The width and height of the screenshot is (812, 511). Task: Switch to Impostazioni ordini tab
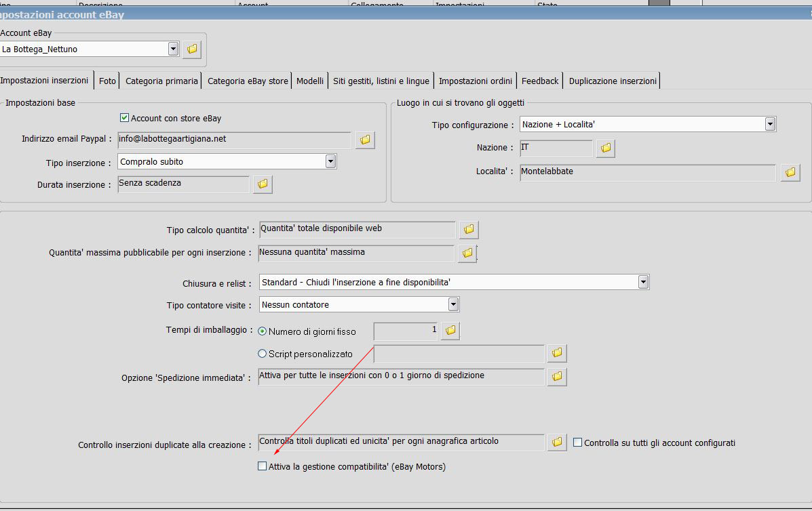476,81
